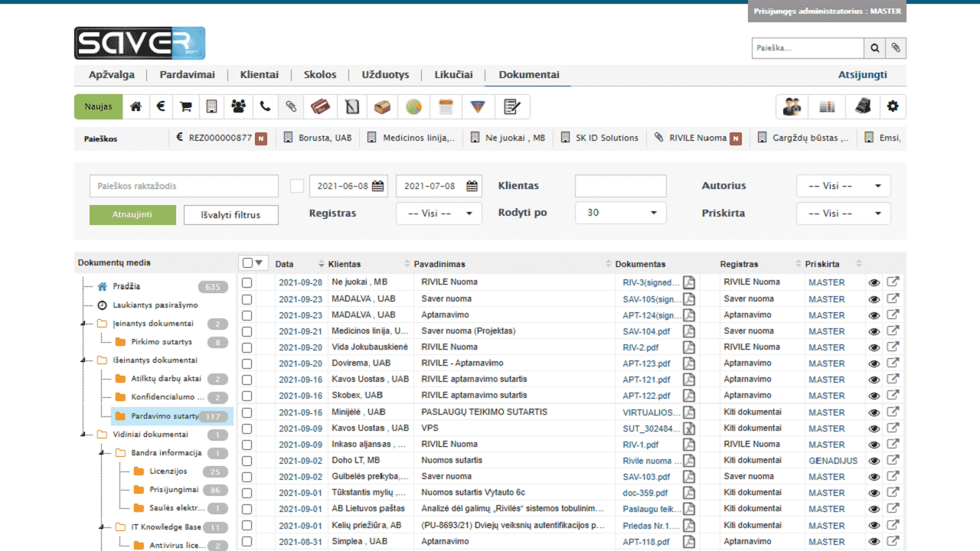Open PDF icon for SAV-104.pdf row
Screen dimensions: 980x551
point(689,331)
